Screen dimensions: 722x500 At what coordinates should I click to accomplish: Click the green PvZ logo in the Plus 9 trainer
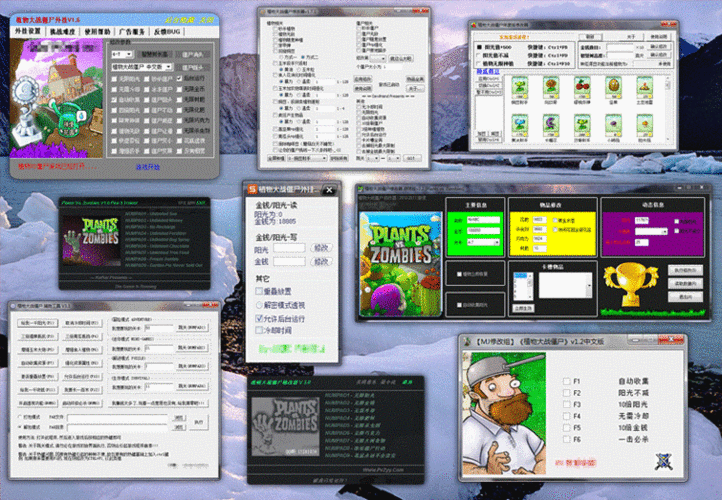(x=91, y=241)
